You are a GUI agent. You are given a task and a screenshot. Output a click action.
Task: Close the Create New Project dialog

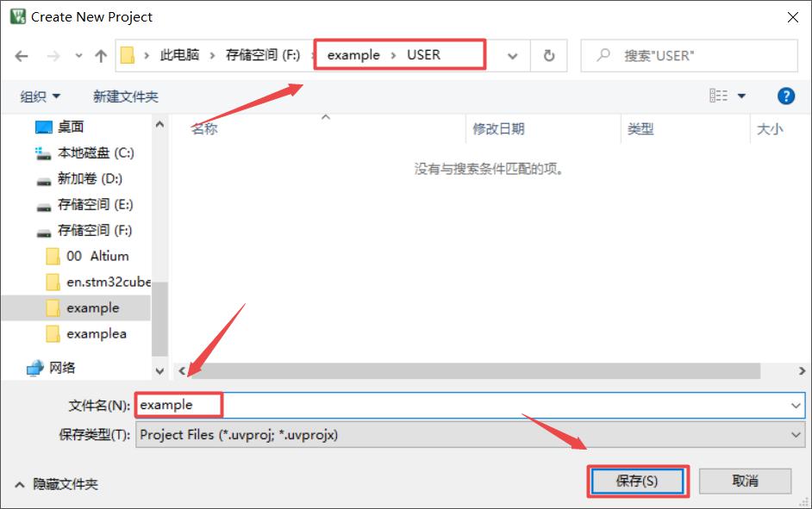792,17
